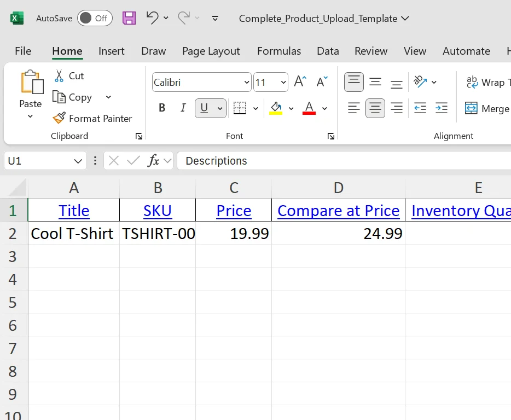Expand the Fill Color dropdown arrow
The image size is (511, 420).
291,108
